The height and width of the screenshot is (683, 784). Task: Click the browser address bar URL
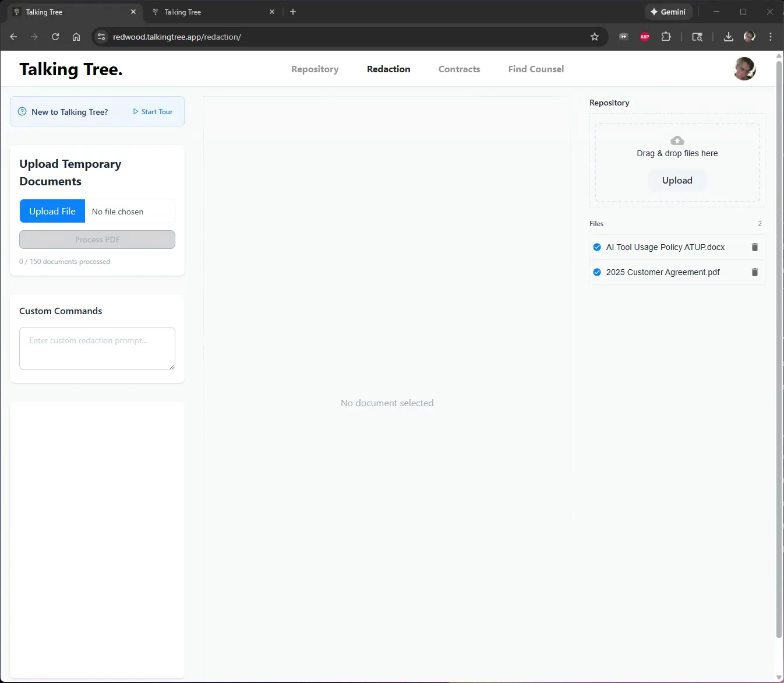[x=177, y=37]
